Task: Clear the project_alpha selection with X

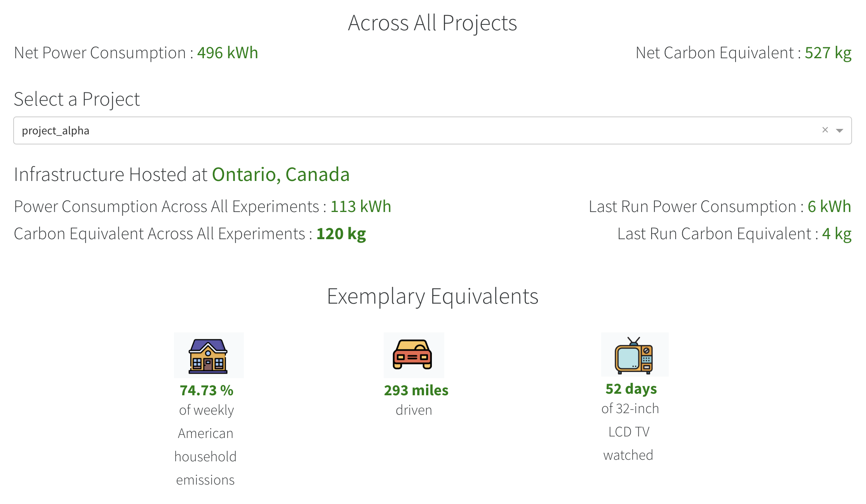Action: coord(825,130)
